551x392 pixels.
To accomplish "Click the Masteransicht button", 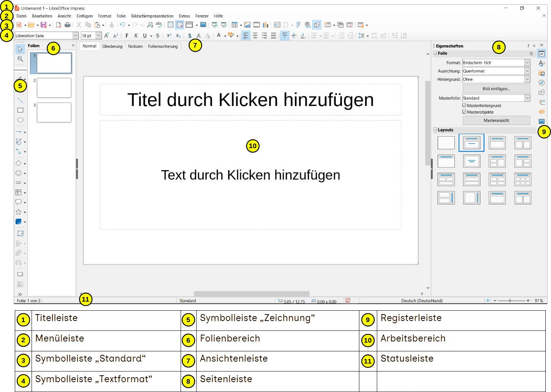I will (496, 120).
